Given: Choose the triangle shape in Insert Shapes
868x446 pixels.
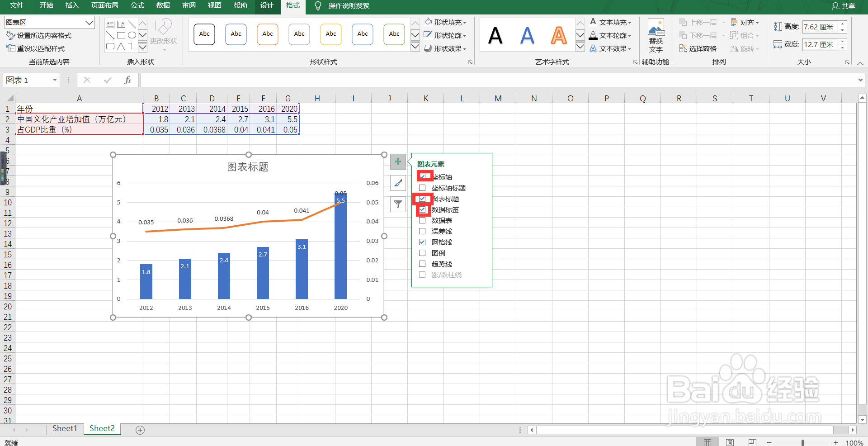Looking at the screenshot, I should click(x=121, y=46).
